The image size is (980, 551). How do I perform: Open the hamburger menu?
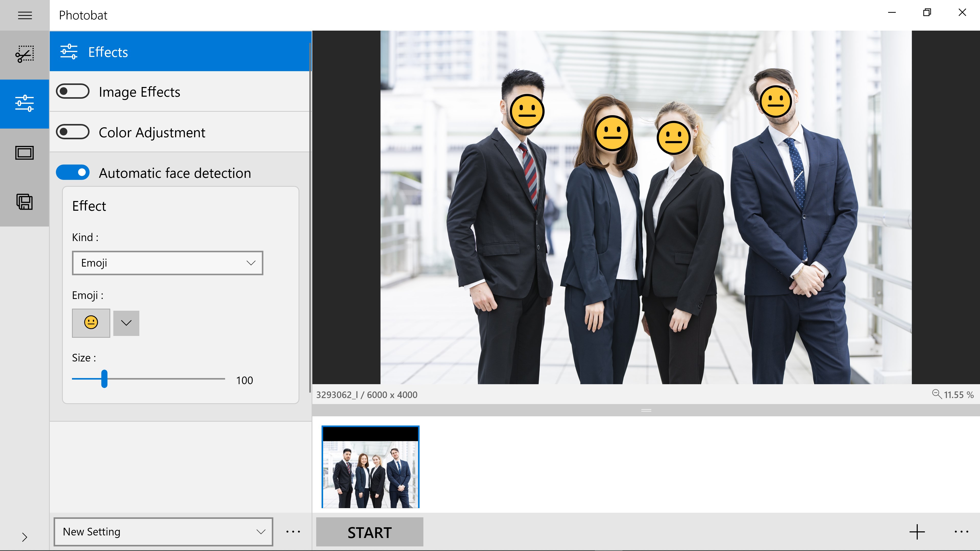pos(25,15)
